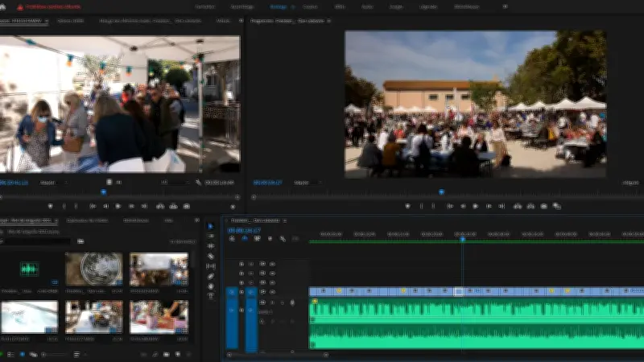
Task: Click Export Frame camera icon in Program monitor
Action: 544,206
